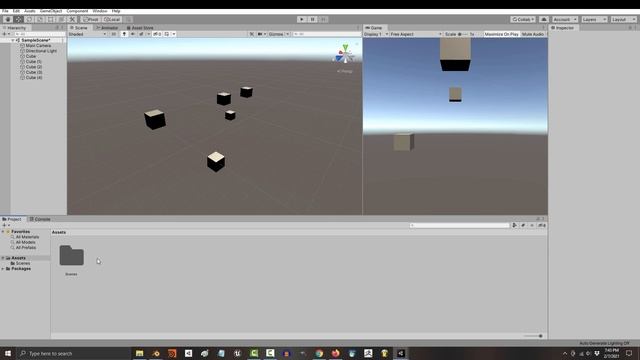Image resolution: width=640 pixels, height=360 pixels.
Task: Switch to the Animator tab
Action: (107, 28)
